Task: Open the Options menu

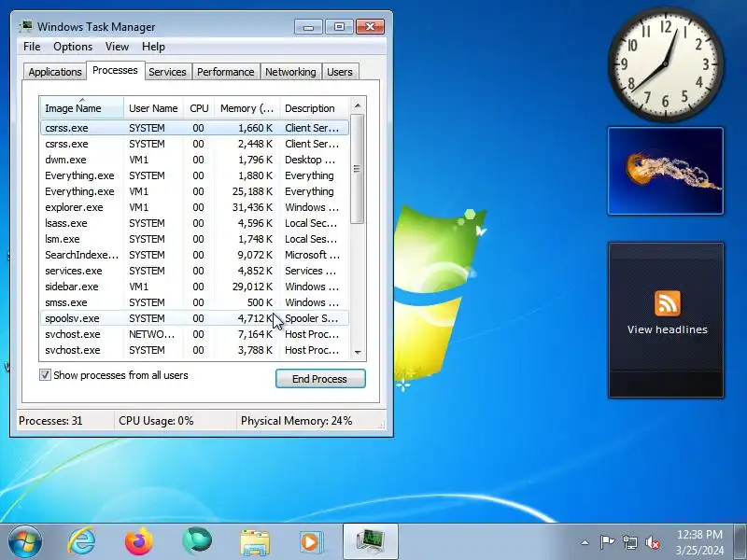Action: 73,47
